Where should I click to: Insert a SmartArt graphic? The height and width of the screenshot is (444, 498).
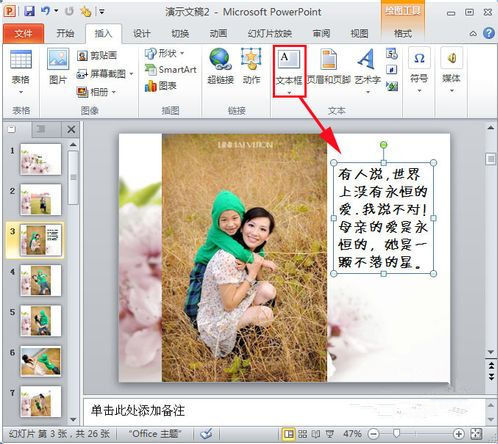[171, 69]
